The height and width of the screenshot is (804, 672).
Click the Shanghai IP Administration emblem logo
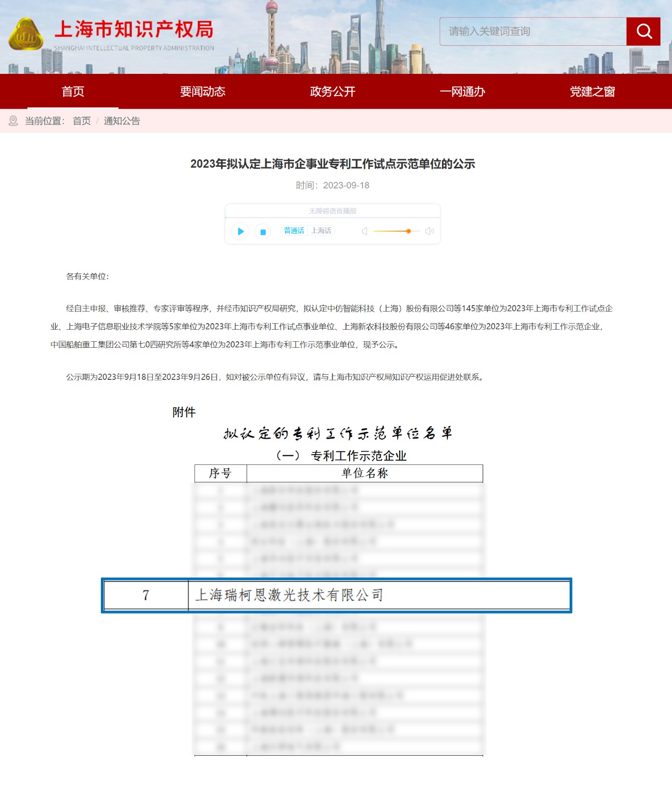point(26,35)
